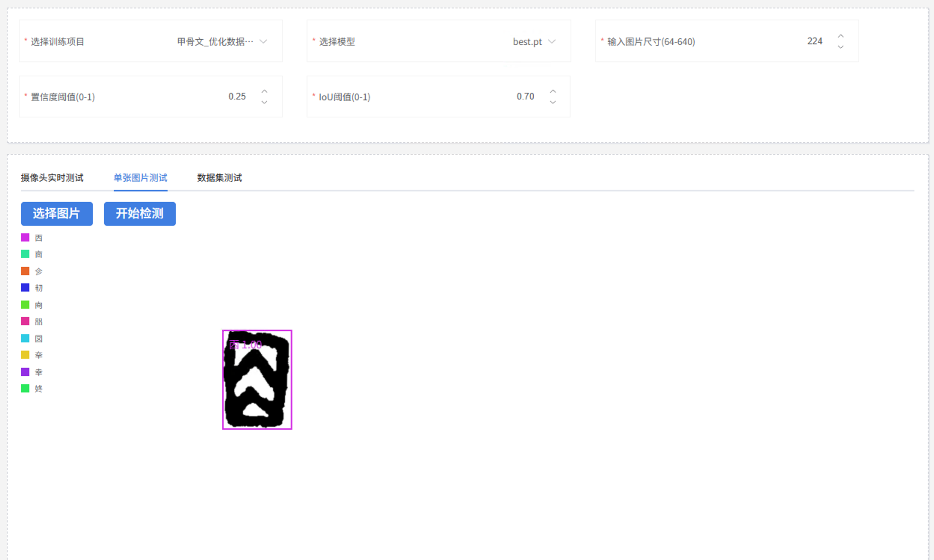Click the yellow swatch for 卒 class
This screenshot has width=934, height=560.
click(x=25, y=355)
